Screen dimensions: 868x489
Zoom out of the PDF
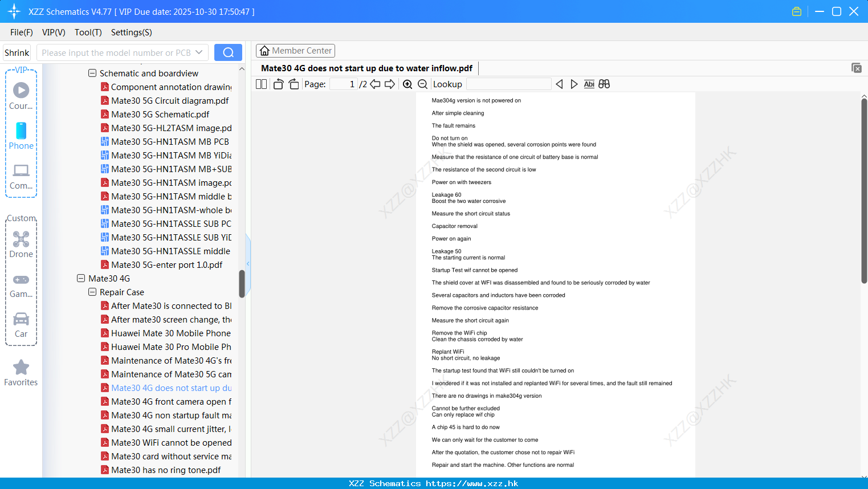click(422, 84)
